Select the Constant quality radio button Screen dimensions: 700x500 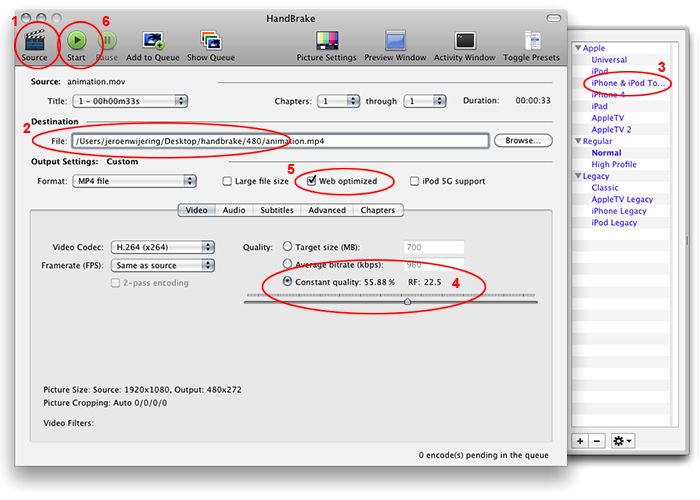(288, 281)
